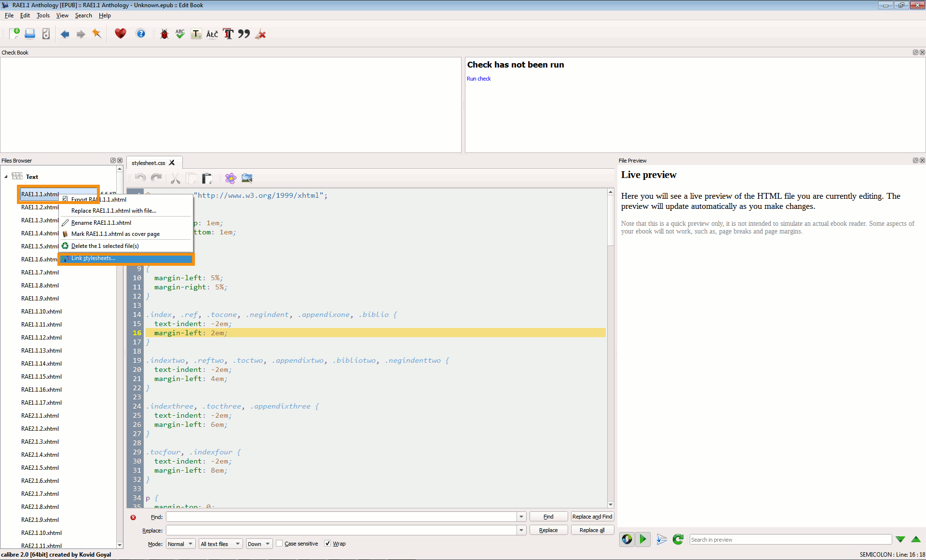This screenshot has height=560, width=926.
Task: Uncheck the Wrap checkbox
Action: [328, 544]
